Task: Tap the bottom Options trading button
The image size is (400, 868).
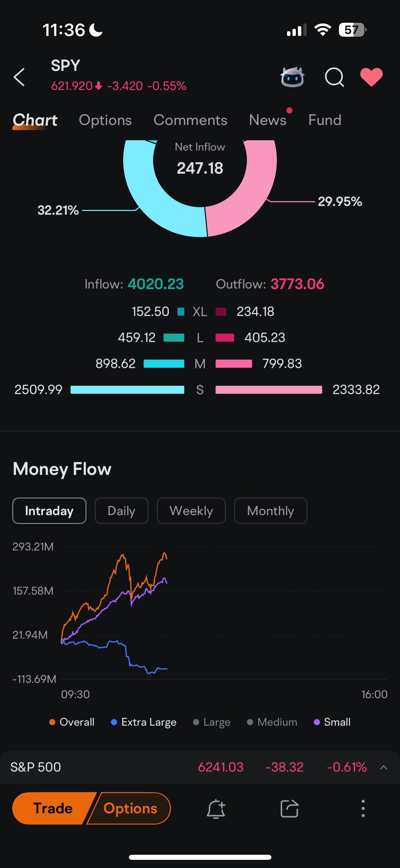Action: coord(130,809)
